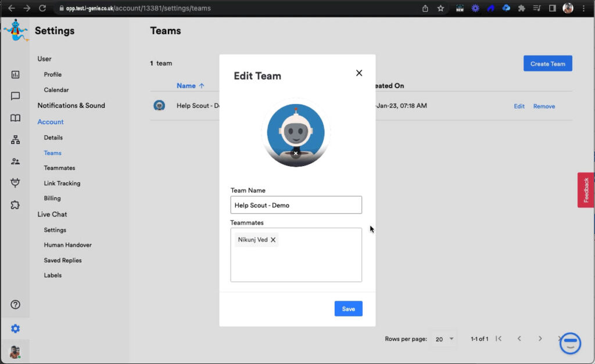595x364 pixels.
Task: Click the help question mark icon
Action: pos(16,305)
